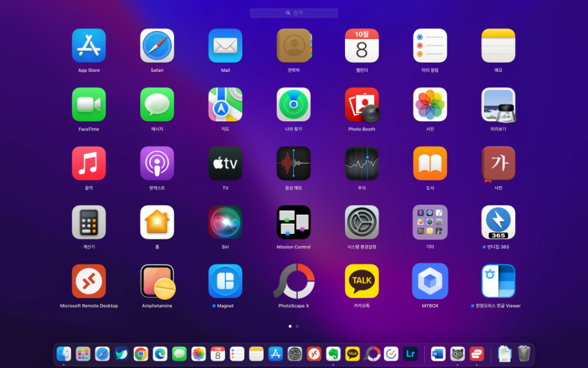Open Safari from the Dock
This screenshot has width=588, height=368.
click(102, 354)
